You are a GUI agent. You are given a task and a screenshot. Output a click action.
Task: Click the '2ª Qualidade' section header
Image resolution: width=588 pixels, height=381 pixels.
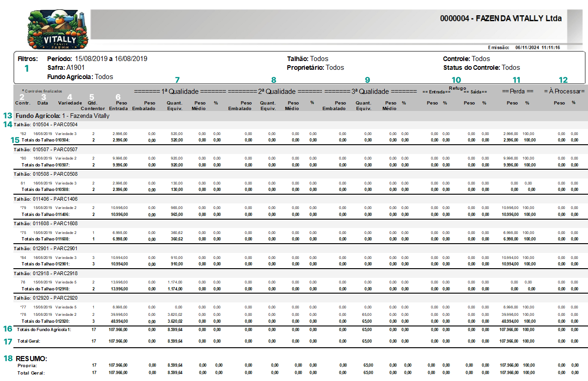tap(275, 92)
